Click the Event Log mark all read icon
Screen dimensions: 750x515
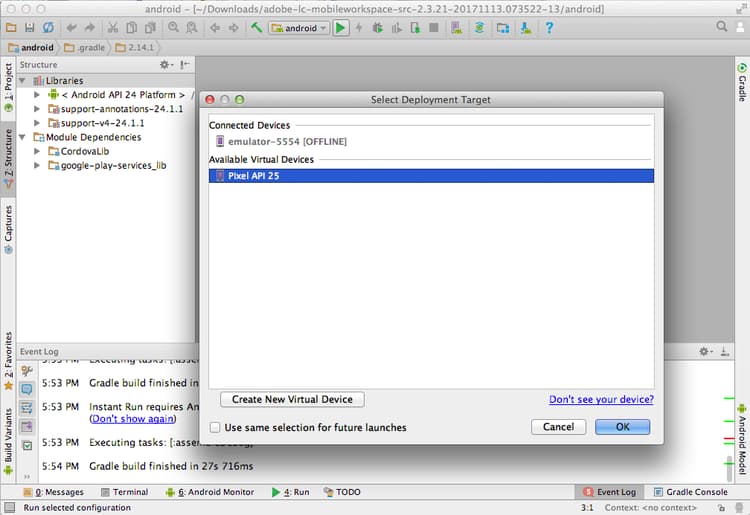click(x=27, y=446)
